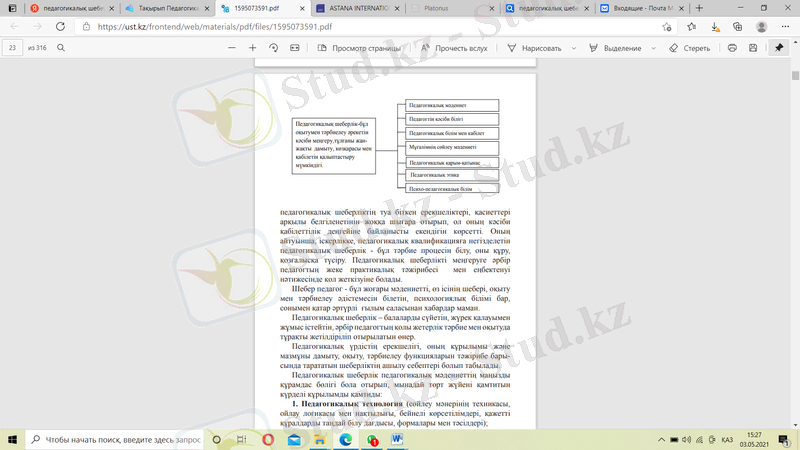
Task: Click the vertical scrollbar thumb
Action: [x=795, y=75]
